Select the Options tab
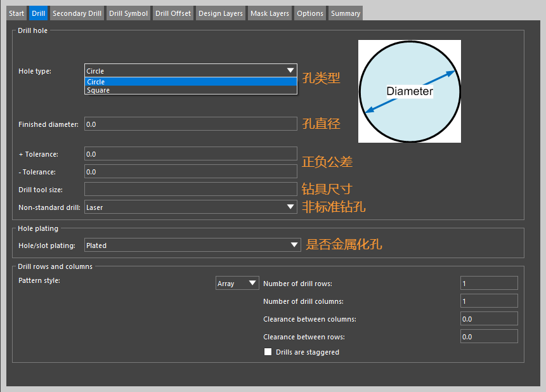The height and width of the screenshot is (392, 546). pos(309,13)
